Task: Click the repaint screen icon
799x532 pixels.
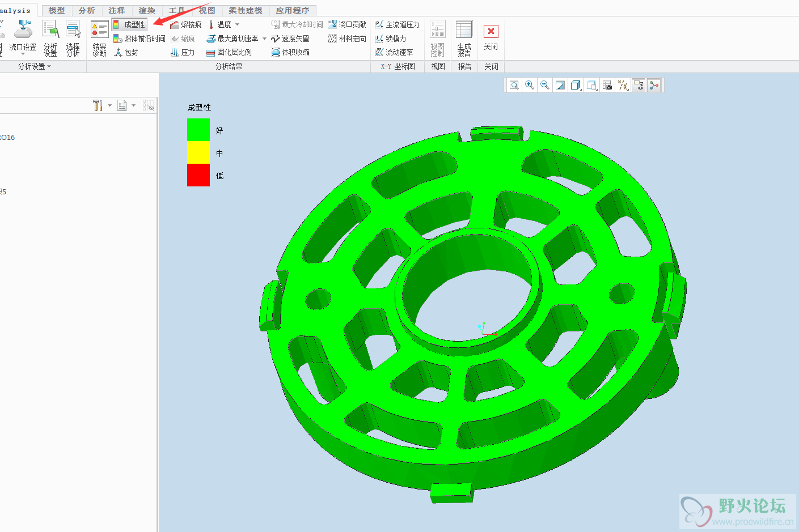Action: click(560, 85)
